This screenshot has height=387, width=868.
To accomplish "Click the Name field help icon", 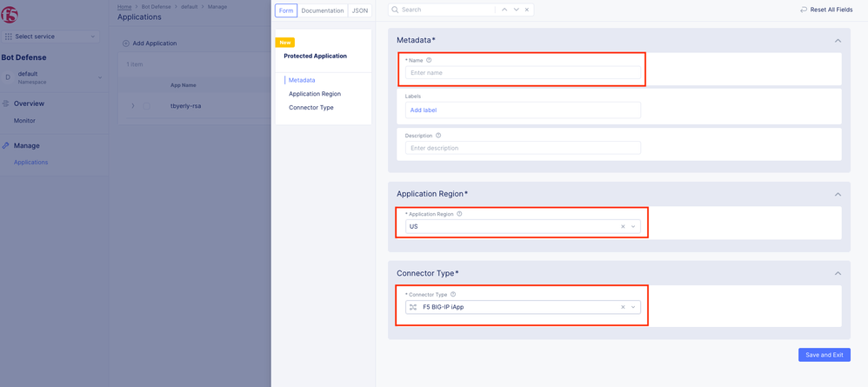I will pyautogui.click(x=429, y=61).
